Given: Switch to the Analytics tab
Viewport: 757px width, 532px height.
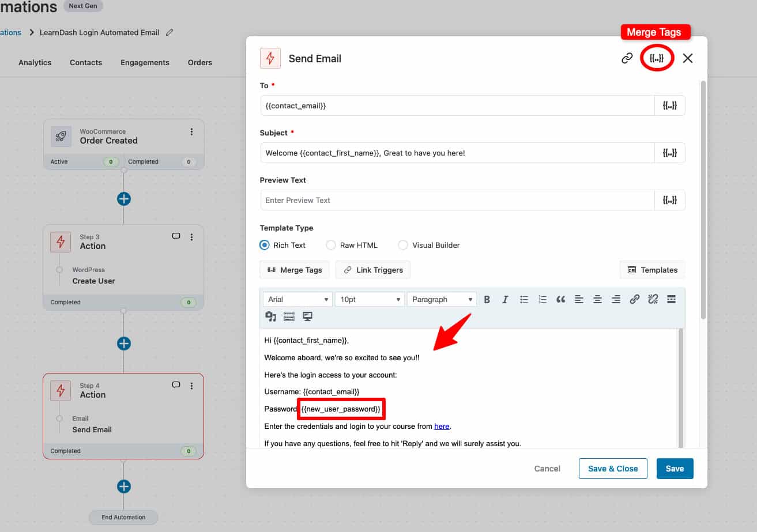Looking at the screenshot, I should click(35, 62).
